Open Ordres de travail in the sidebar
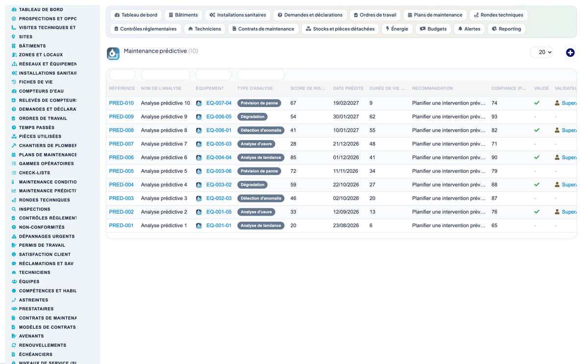 (x=43, y=119)
